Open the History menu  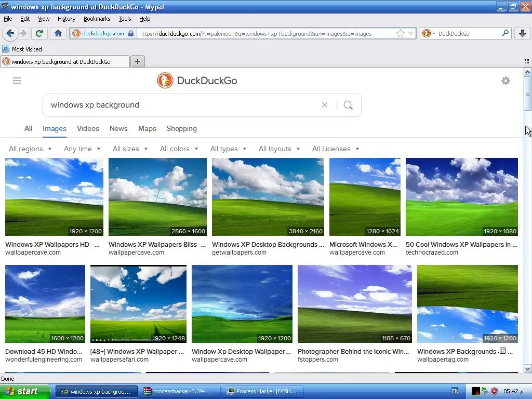point(66,19)
